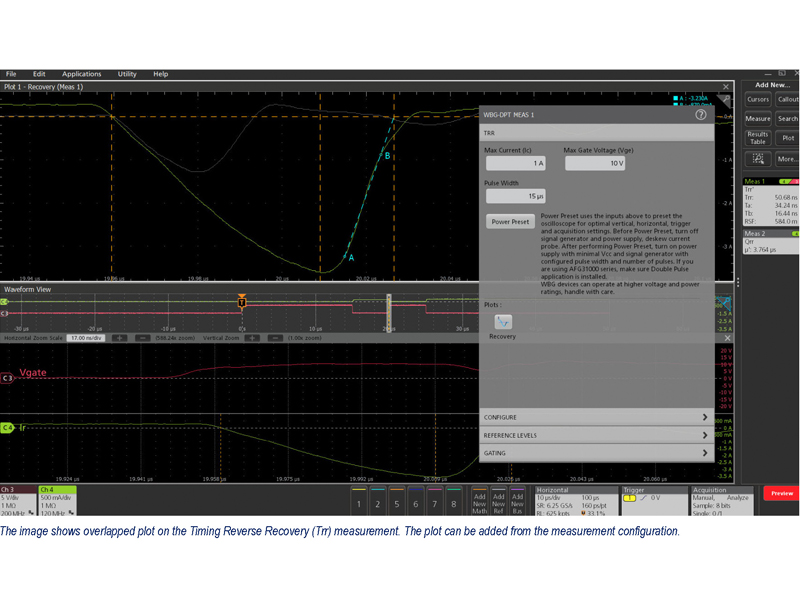Enable channel 8 button
This screenshot has width=800, height=600.
click(x=453, y=504)
